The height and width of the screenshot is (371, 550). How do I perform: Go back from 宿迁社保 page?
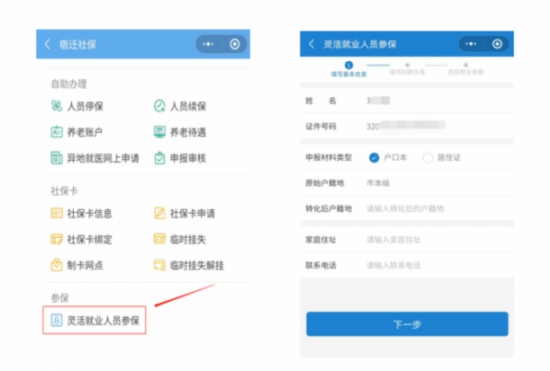(x=48, y=44)
